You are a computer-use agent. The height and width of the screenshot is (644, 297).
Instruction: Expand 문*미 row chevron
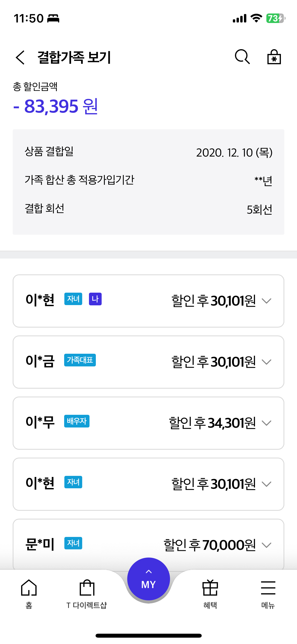[266, 545]
